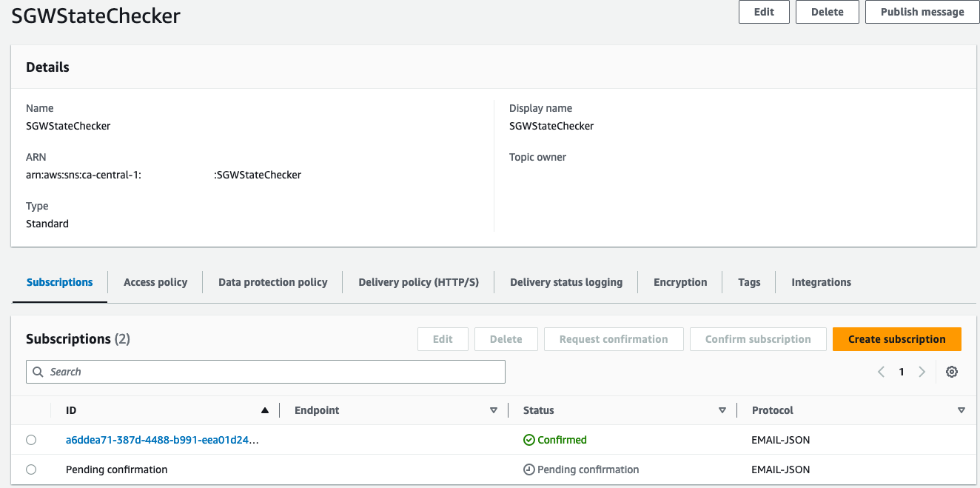Select the pending confirmation subscription radio button

tap(31, 469)
